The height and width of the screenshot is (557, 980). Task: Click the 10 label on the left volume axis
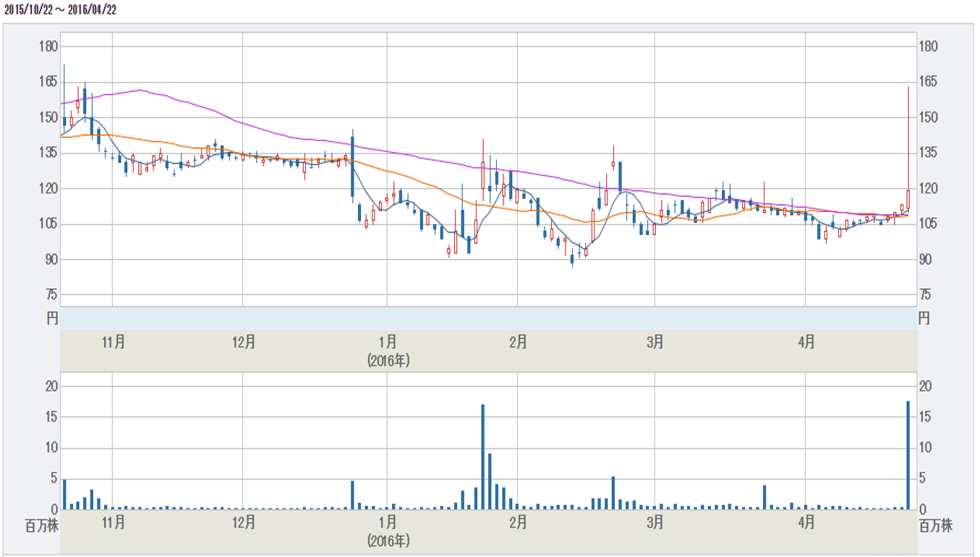click(51, 448)
